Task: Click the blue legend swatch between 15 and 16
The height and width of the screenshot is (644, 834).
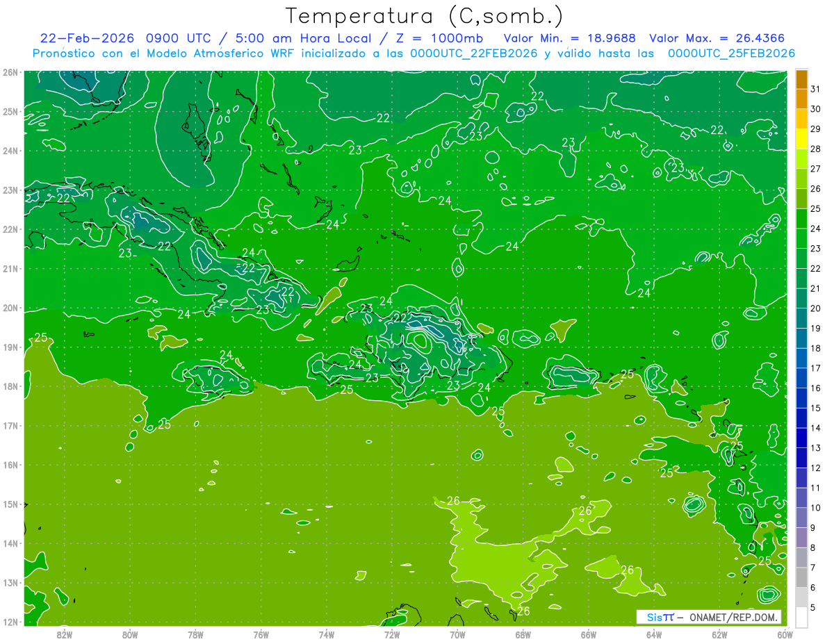Action: pos(801,398)
